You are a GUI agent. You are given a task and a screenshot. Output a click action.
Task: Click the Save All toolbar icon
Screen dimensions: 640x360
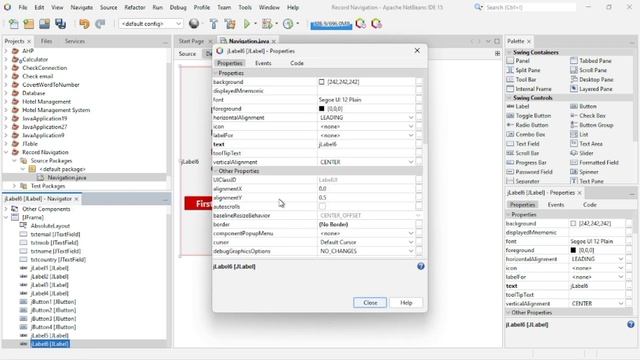click(x=60, y=24)
